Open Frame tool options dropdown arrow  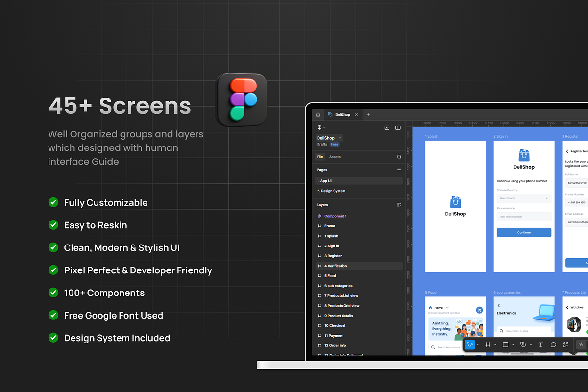(495, 345)
